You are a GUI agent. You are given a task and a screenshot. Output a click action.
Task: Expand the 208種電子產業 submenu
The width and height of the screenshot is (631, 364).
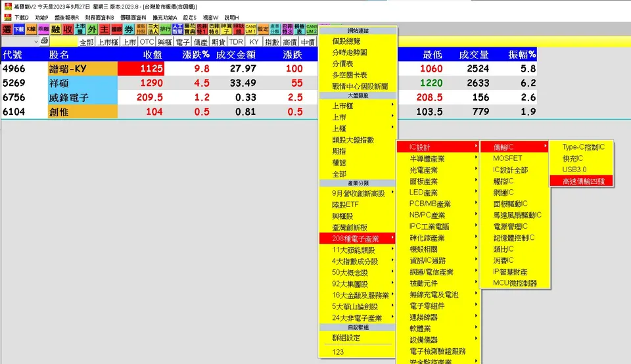[358, 239]
